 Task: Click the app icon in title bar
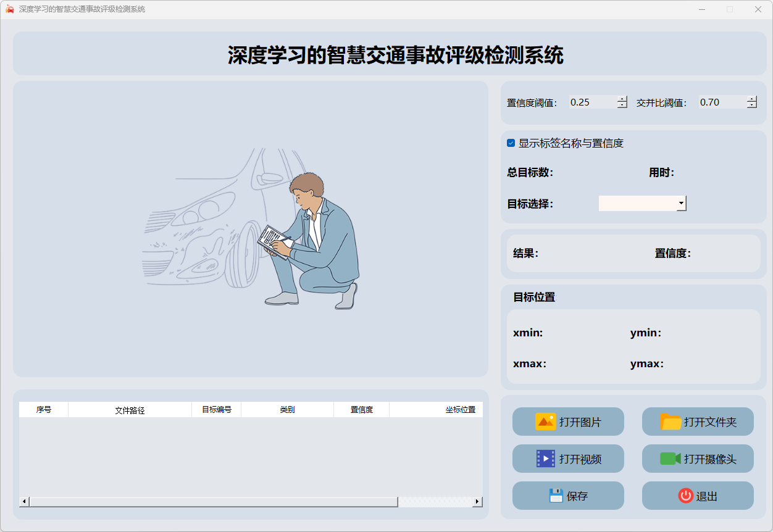point(10,9)
